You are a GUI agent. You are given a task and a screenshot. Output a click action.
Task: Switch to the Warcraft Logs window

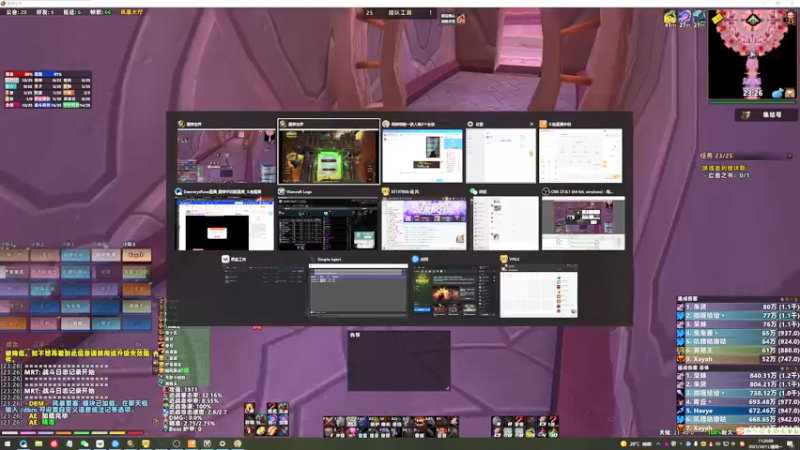point(328,224)
